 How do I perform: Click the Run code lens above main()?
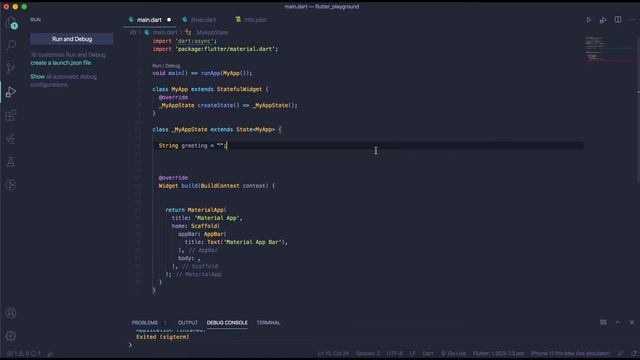(x=157, y=66)
